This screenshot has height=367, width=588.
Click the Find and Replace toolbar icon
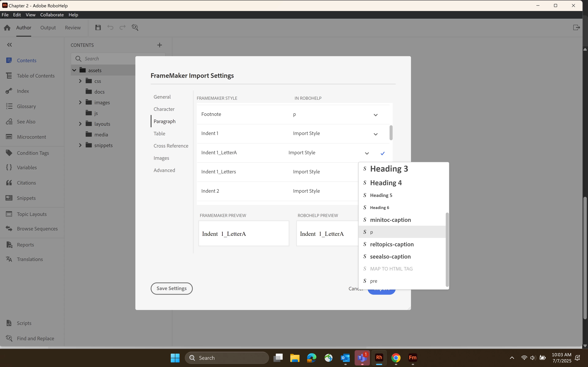click(x=135, y=27)
